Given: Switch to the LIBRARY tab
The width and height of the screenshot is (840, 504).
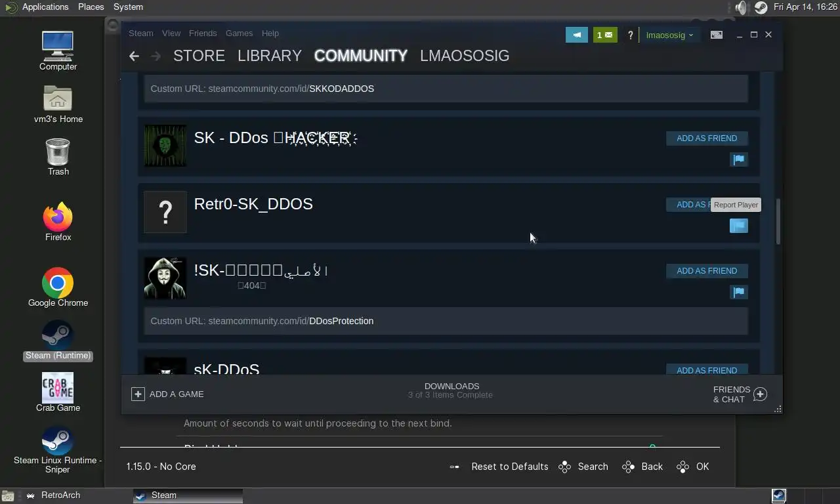Looking at the screenshot, I should click(270, 56).
